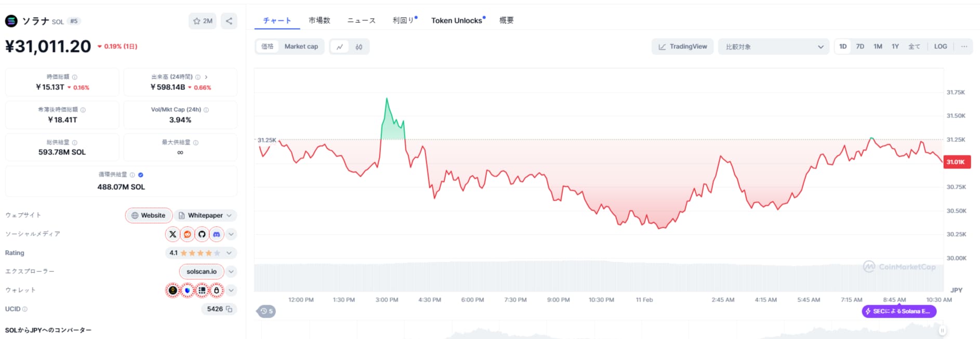Copy UCID 5426 with copy icon
This screenshot has height=339, width=980.
click(x=229, y=309)
